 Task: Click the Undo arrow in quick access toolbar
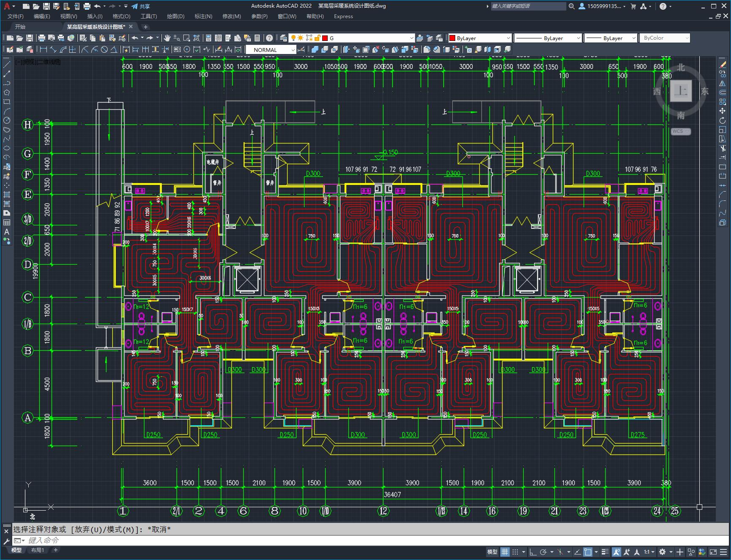98,6
